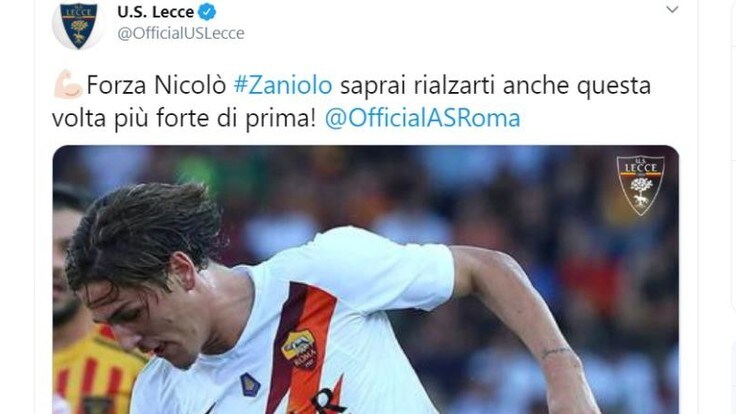Click the blue verified badge
Image resolution: width=736 pixels, height=414 pixels.
pyautogui.click(x=207, y=12)
